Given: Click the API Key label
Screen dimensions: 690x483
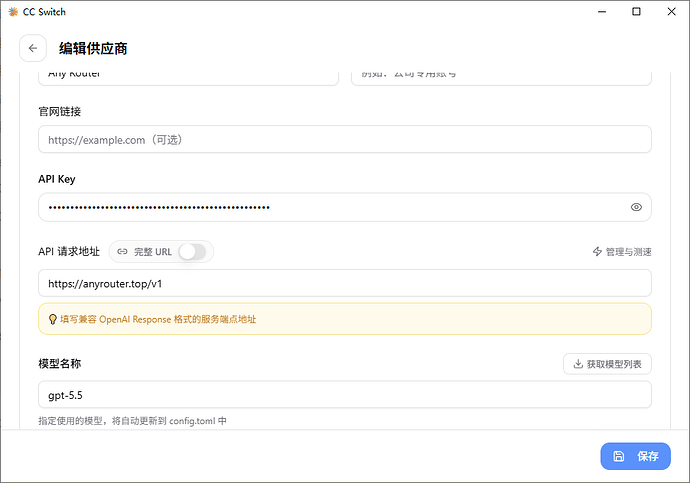Looking at the screenshot, I should (57, 179).
